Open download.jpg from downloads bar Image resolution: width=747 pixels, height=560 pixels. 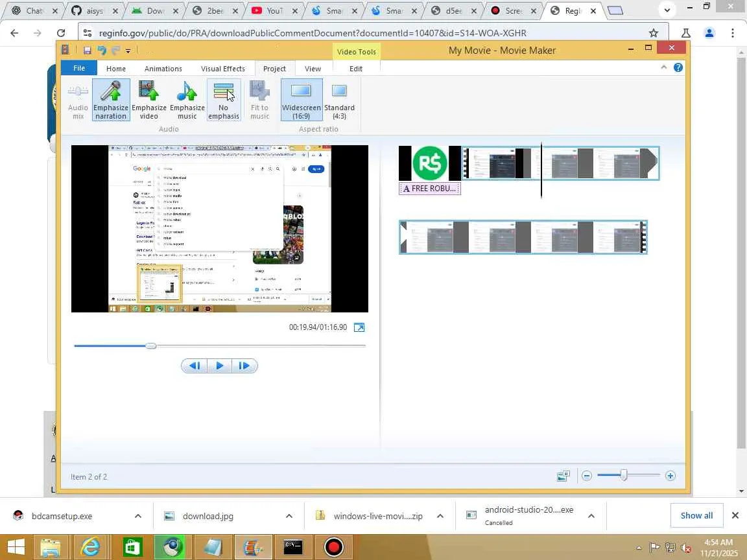coord(208,516)
